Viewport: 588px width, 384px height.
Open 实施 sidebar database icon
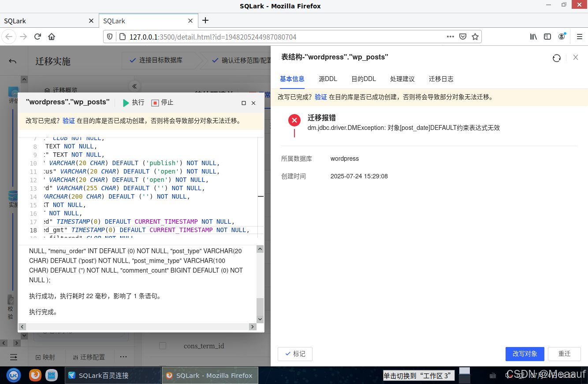coord(13,199)
